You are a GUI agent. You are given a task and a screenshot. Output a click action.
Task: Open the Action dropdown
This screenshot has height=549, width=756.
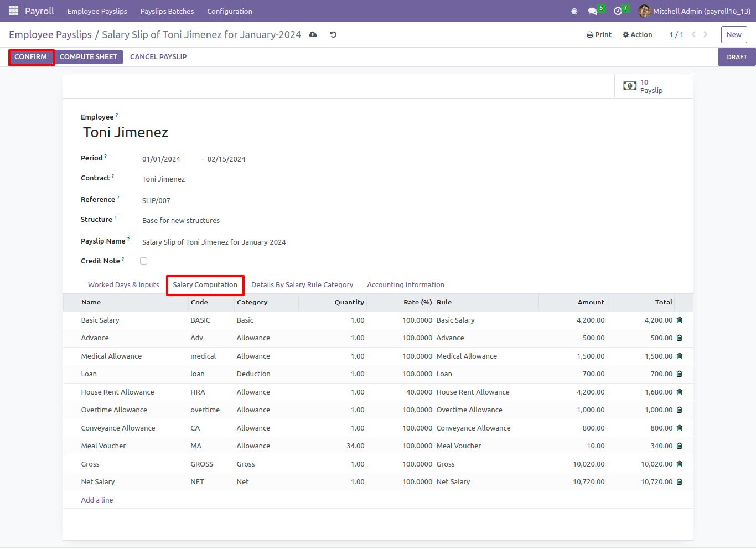(x=638, y=34)
